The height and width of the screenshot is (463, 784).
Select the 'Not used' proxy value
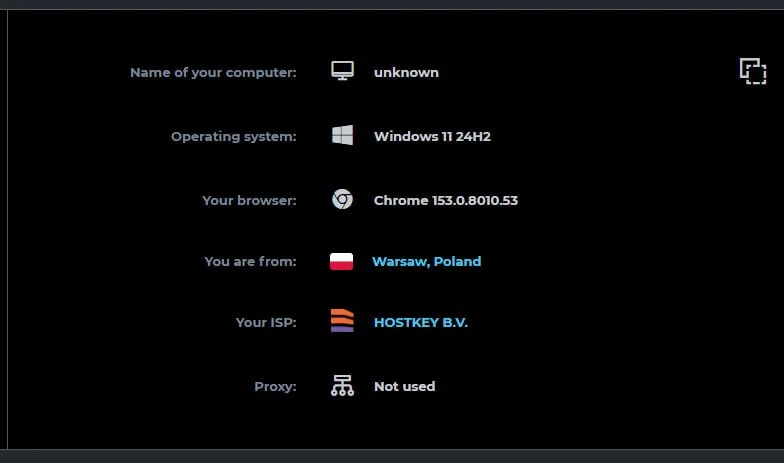[404, 386]
